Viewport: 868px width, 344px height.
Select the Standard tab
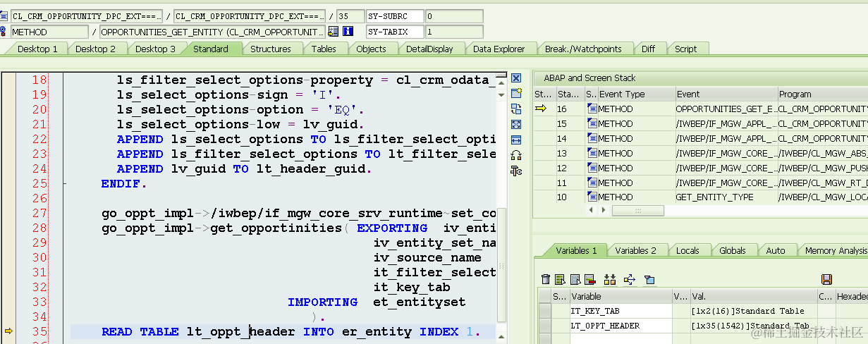pos(210,49)
